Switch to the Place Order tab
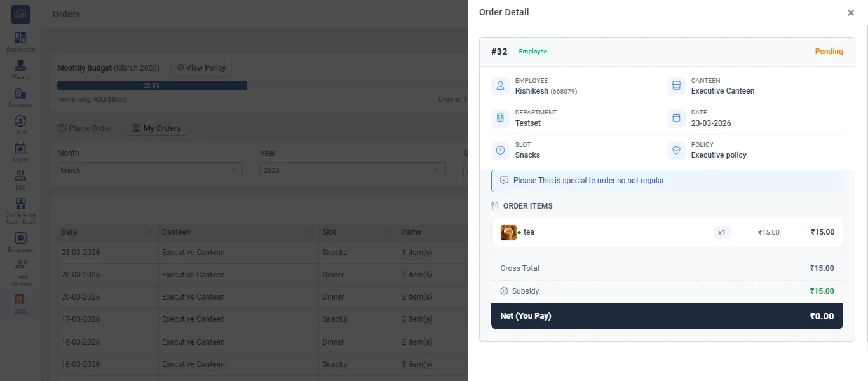Screen dimensions: 868x381 (84, 128)
